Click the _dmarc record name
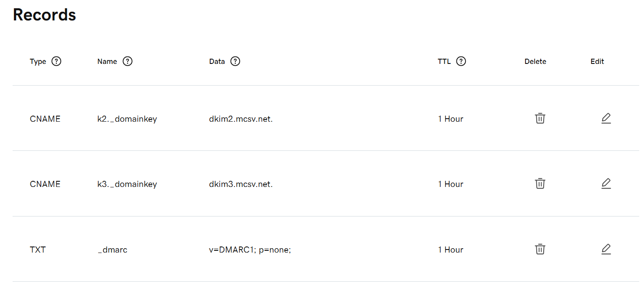The height and width of the screenshot is (283, 644). [x=112, y=250]
